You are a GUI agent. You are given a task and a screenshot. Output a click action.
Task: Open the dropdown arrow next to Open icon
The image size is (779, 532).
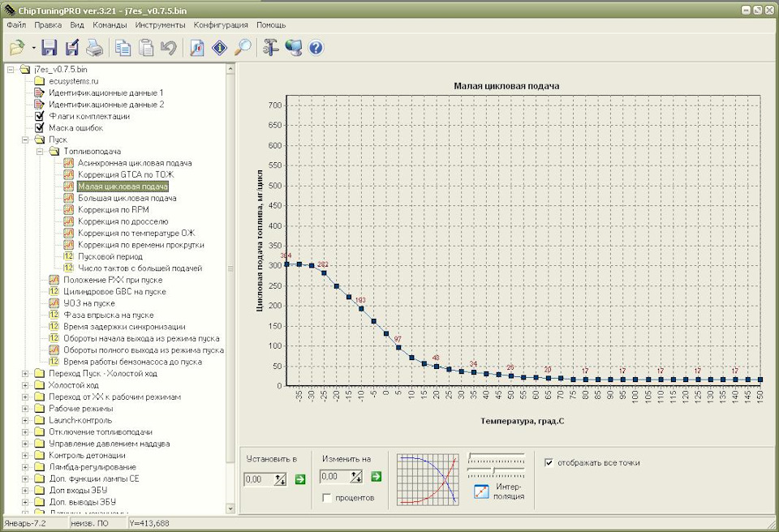click(x=34, y=48)
